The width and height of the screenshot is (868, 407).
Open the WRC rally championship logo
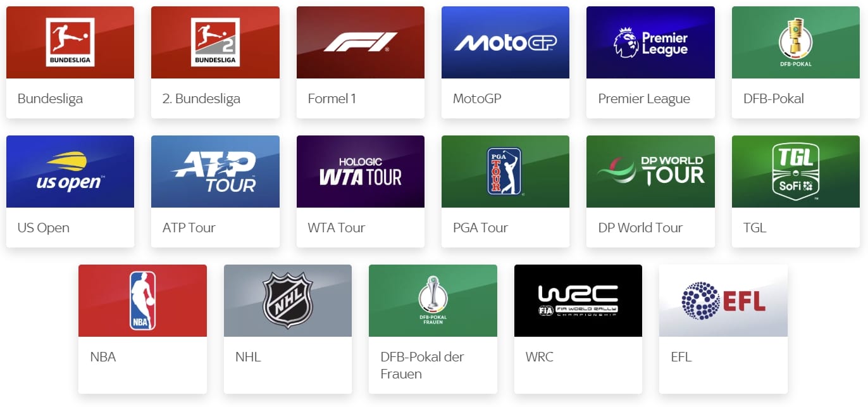[578, 301]
